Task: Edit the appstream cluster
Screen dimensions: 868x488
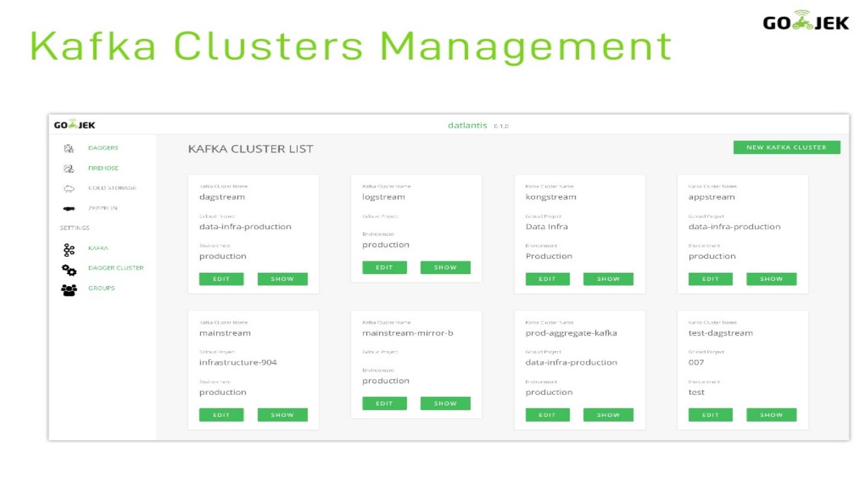Action: pyautogui.click(x=711, y=279)
